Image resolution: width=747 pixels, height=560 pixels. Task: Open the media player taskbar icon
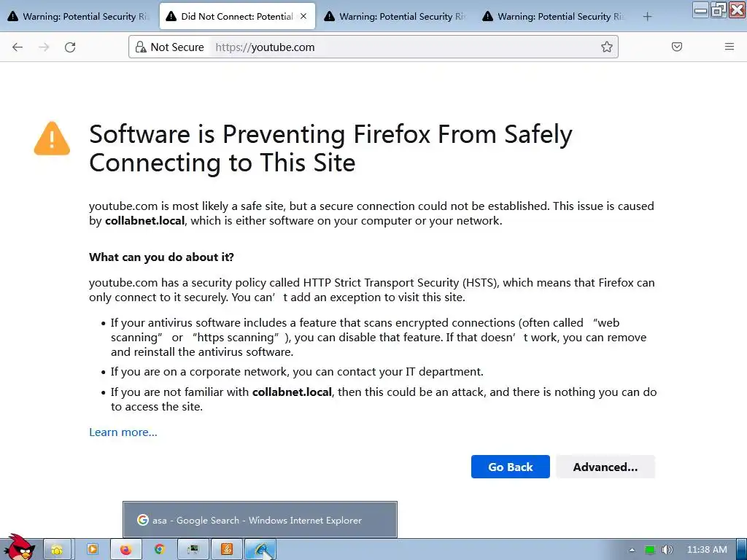pos(93,550)
